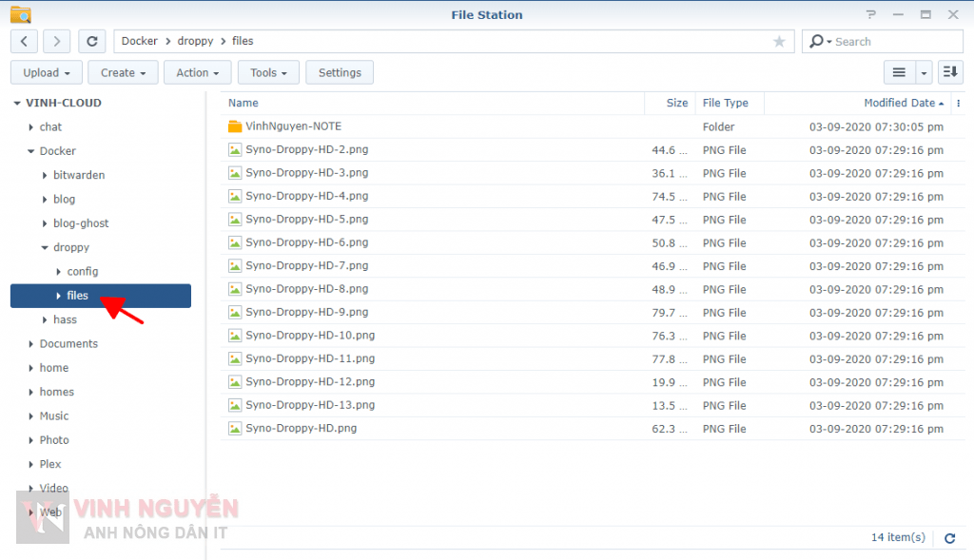This screenshot has height=560, width=974.
Task: Click the reload icon in status bar
Action: tap(949, 538)
